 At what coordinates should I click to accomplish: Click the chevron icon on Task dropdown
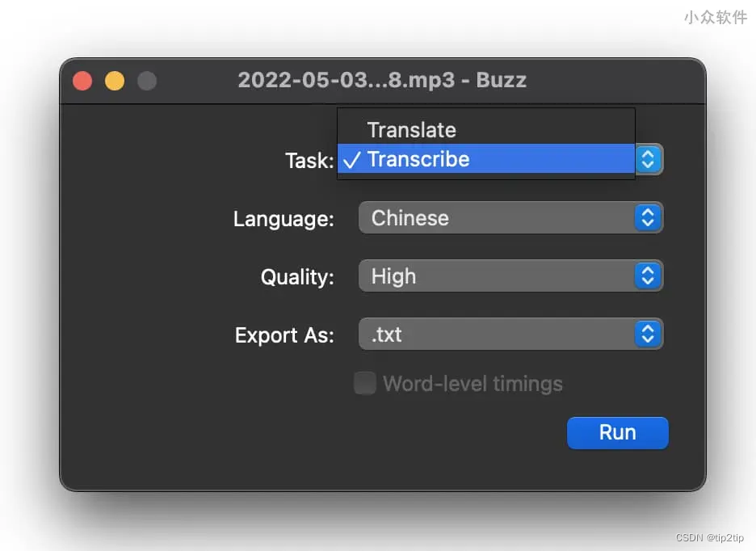pos(649,159)
